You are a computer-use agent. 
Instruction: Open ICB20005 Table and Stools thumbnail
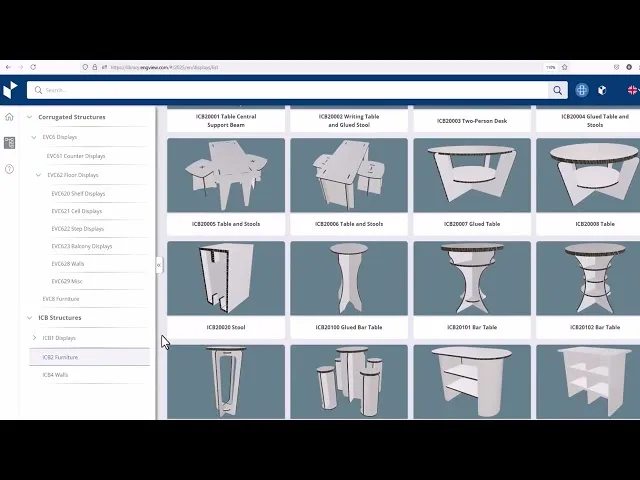(226, 175)
